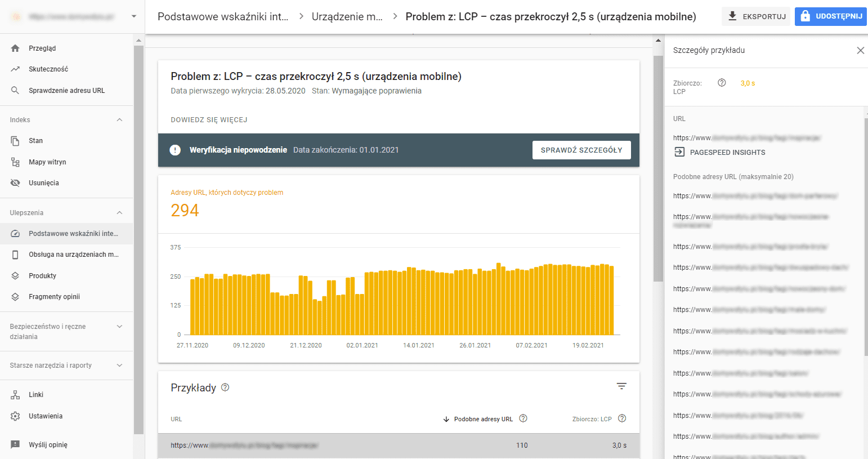
Task: Click the main content vertical scrollbar
Action: 657,169
